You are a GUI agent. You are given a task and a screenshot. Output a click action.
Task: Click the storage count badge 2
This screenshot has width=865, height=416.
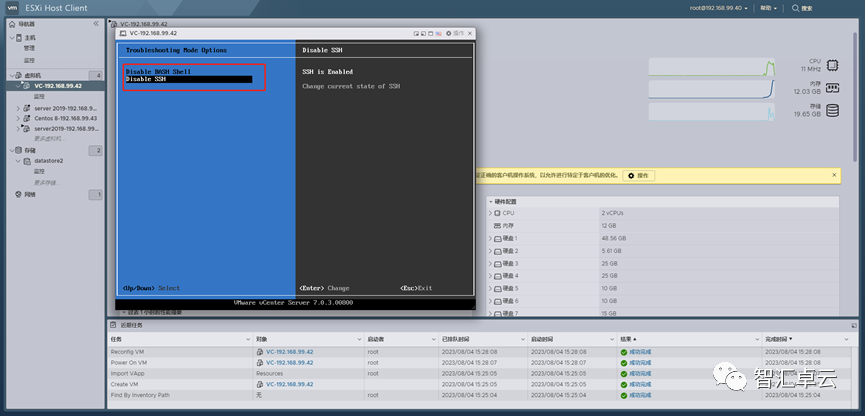pyautogui.click(x=95, y=151)
